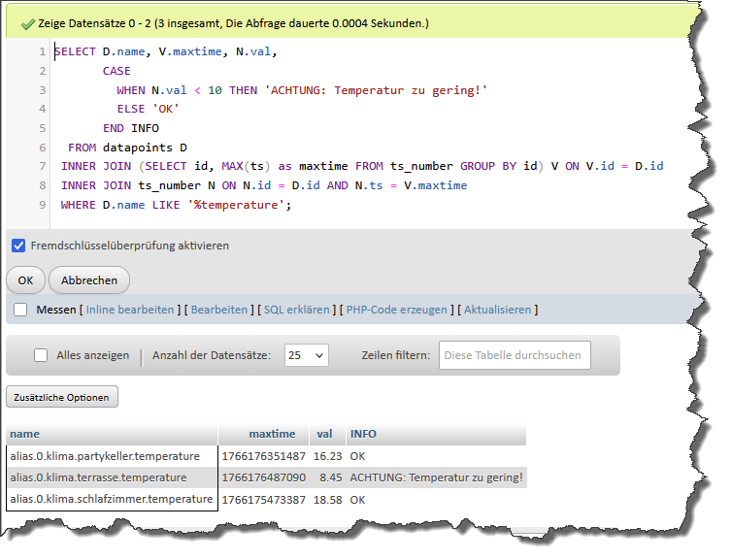Open the Anzahl der Datensätze dropdown

(x=307, y=355)
